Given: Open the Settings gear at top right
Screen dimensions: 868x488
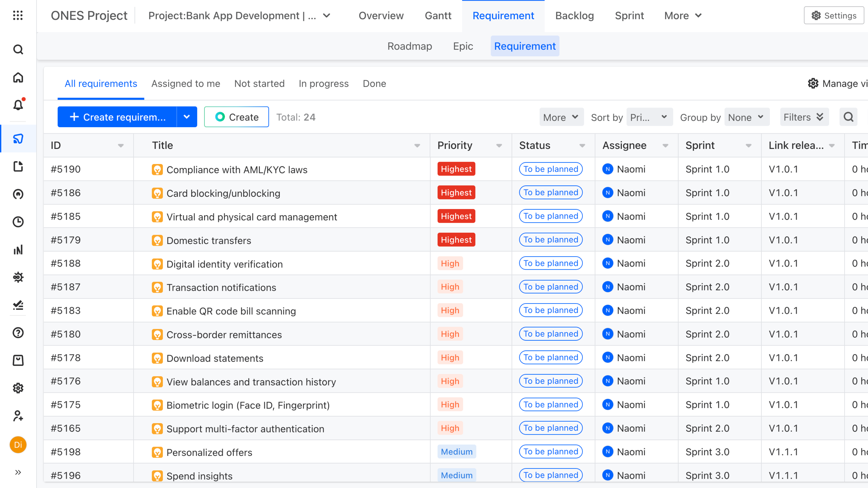Looking at the screenshot, I should (x=833, y=15).
